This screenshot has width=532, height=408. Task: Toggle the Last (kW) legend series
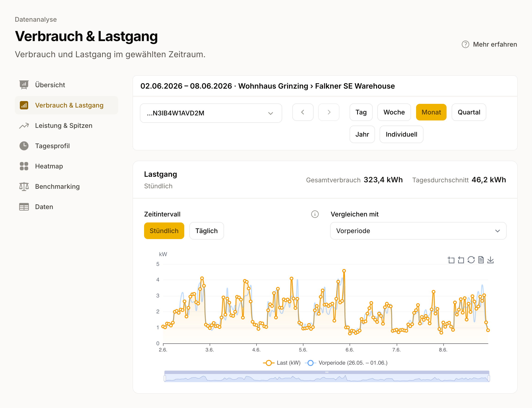[x=282, y=363]
